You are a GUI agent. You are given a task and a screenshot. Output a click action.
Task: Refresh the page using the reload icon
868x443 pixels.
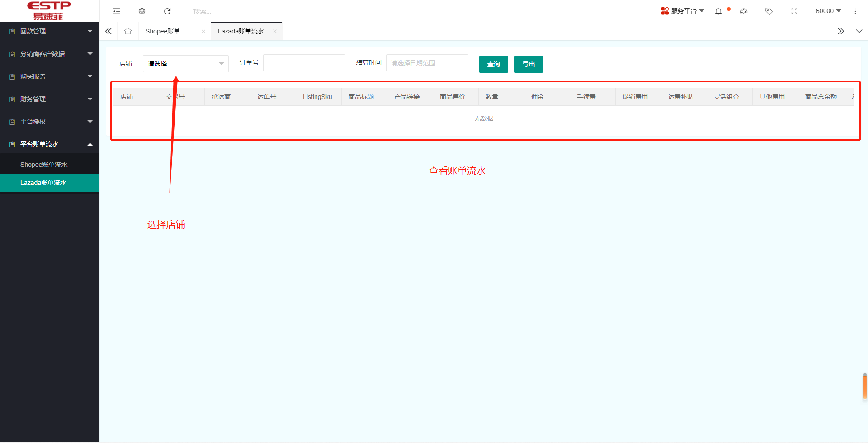167,11
